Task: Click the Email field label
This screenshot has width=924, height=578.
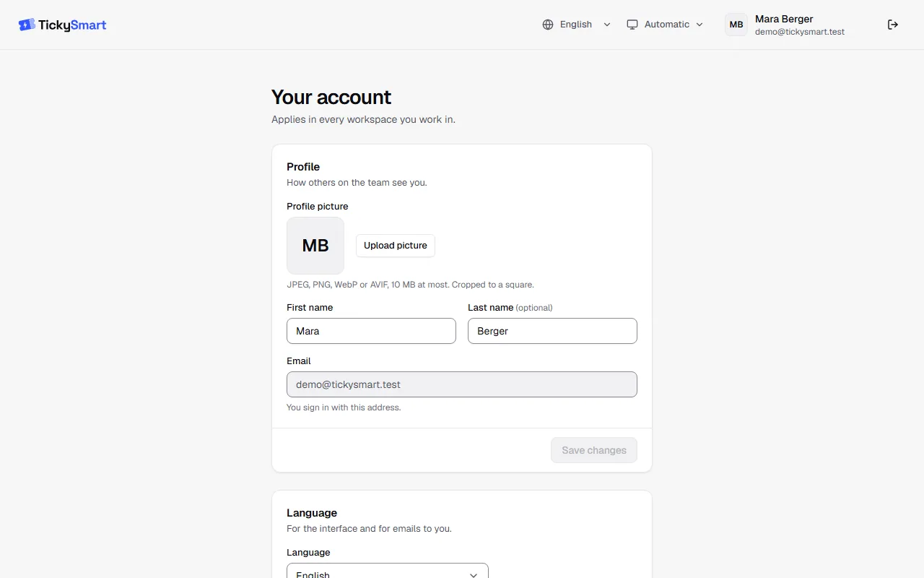Action: coord(299,361)
